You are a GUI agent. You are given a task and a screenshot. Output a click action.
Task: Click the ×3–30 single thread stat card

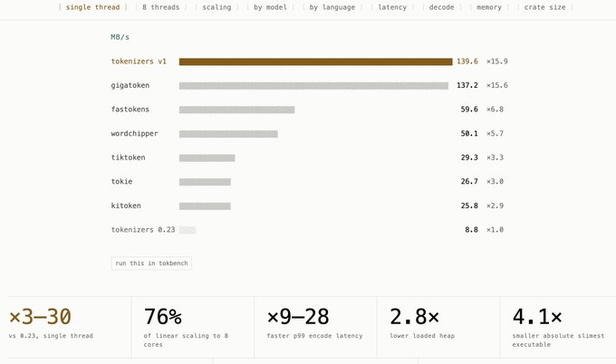[x=70, y=327]
